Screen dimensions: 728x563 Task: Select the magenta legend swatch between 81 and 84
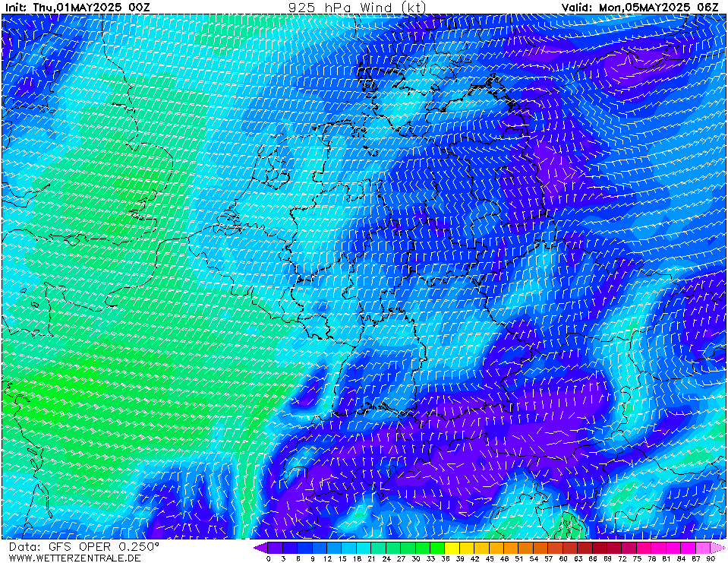pyautogui.click(x=674, y=548)
